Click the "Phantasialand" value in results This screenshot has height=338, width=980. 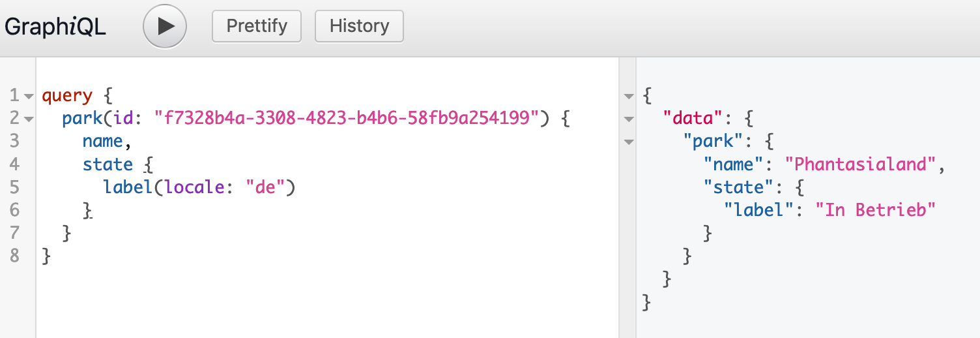(861, 164)
